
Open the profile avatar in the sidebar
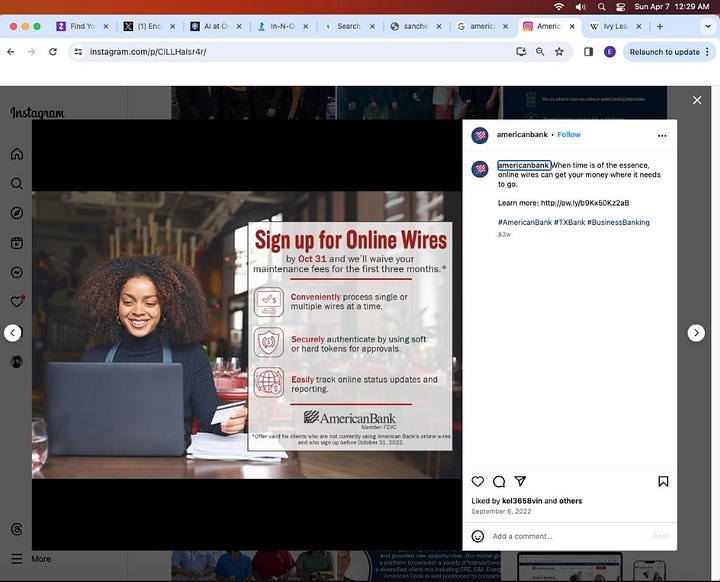17,362
